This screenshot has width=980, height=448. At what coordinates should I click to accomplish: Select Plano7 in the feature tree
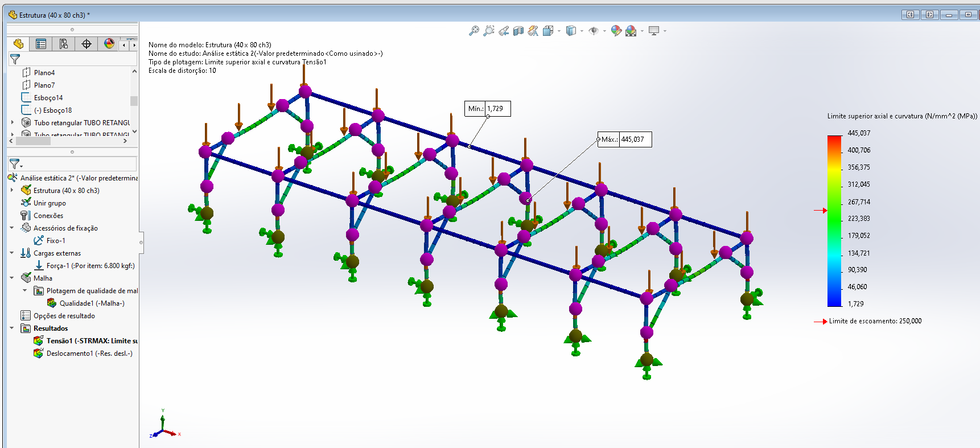click(x=44, y=85)
